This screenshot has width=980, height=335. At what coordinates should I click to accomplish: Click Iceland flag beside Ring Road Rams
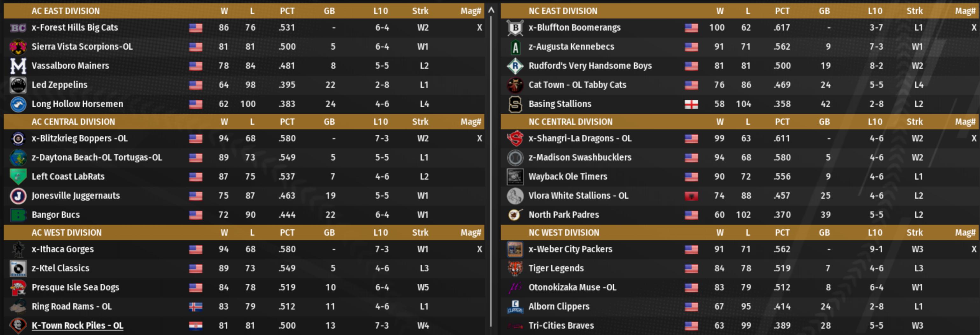coord(195,307)
